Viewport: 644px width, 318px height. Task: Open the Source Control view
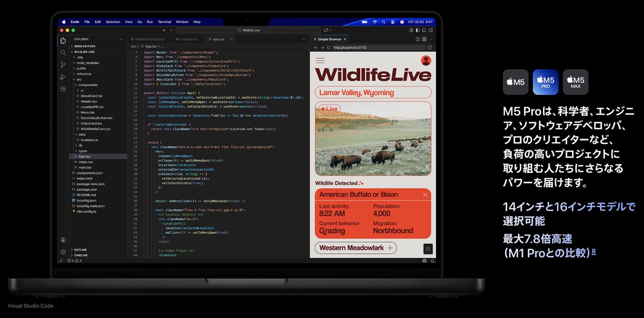(x=63, y=65)
